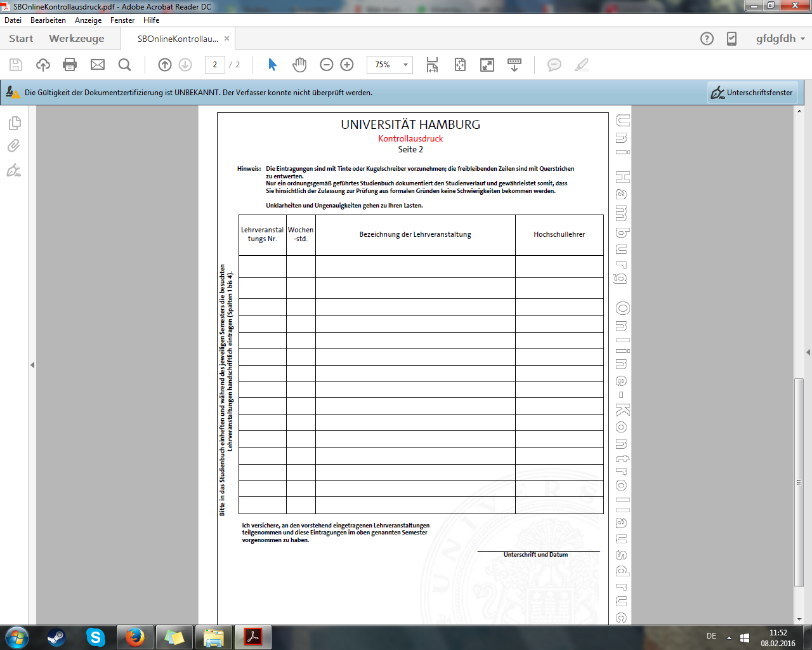
Task: Click scrollbar up arrow
Action: tap(799, 111)
